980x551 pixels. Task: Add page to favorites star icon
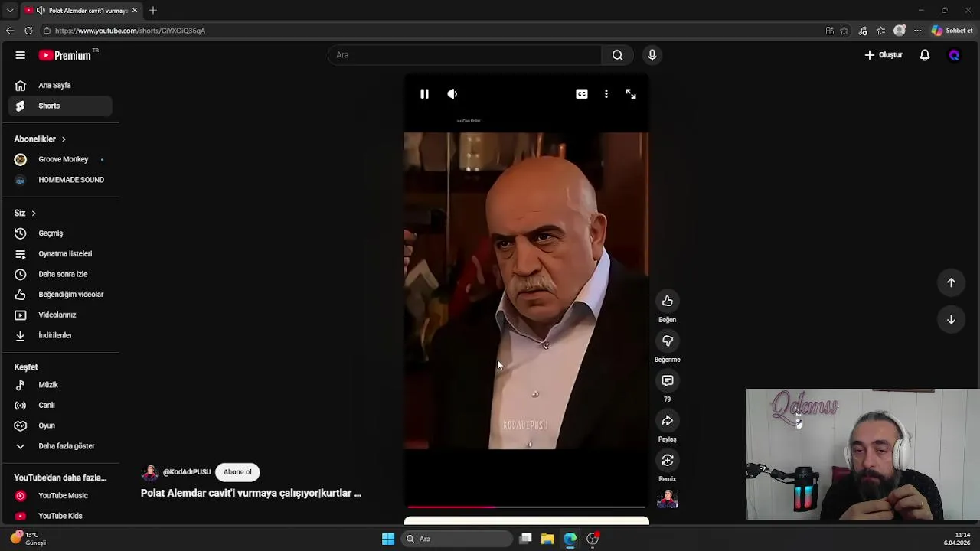click(844, 31)
